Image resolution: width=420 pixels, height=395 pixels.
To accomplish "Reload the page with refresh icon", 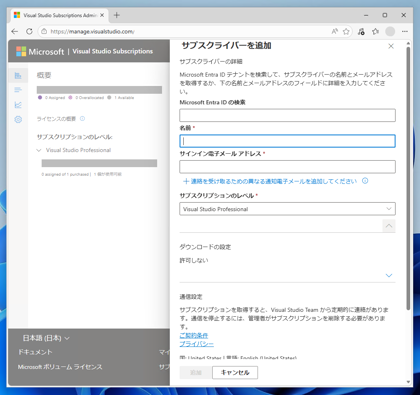I will click(x=29, y=32).
